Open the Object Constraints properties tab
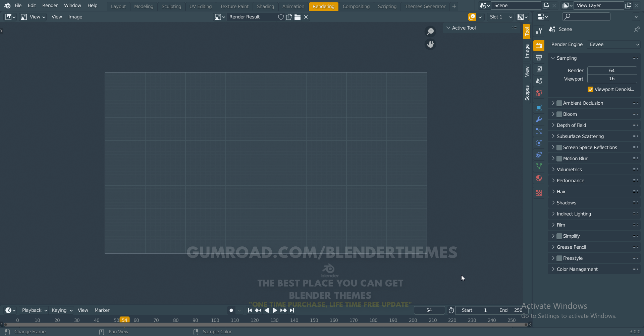 click(x=539, y=154)
